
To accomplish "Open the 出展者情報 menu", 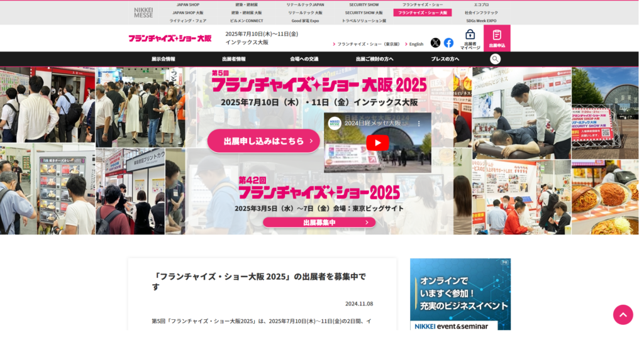I will click(x=234, y=59).
